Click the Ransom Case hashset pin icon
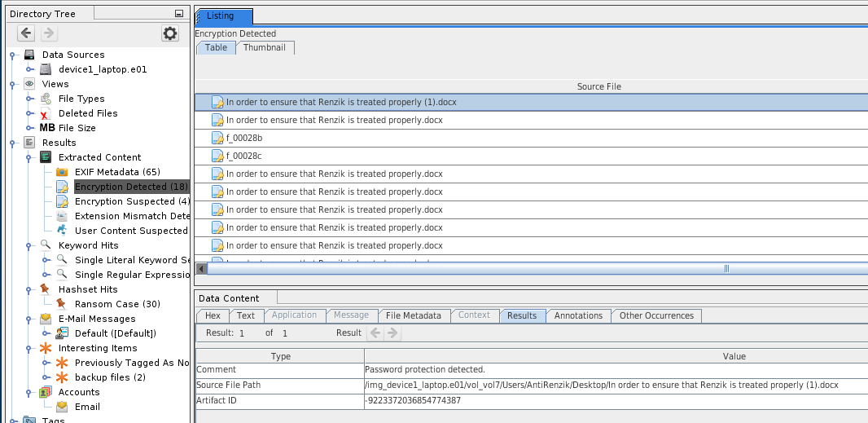 (62, 304)
